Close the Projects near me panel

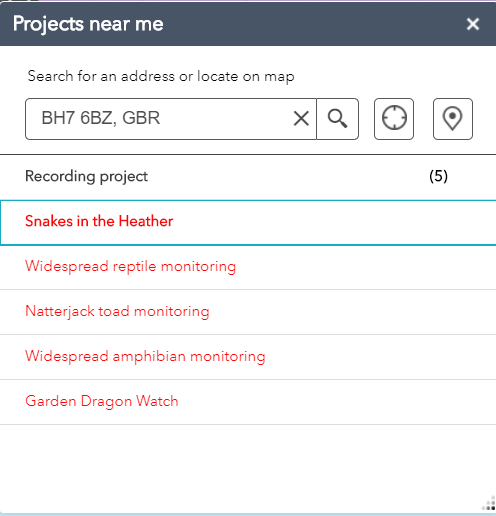coord(473,24)
